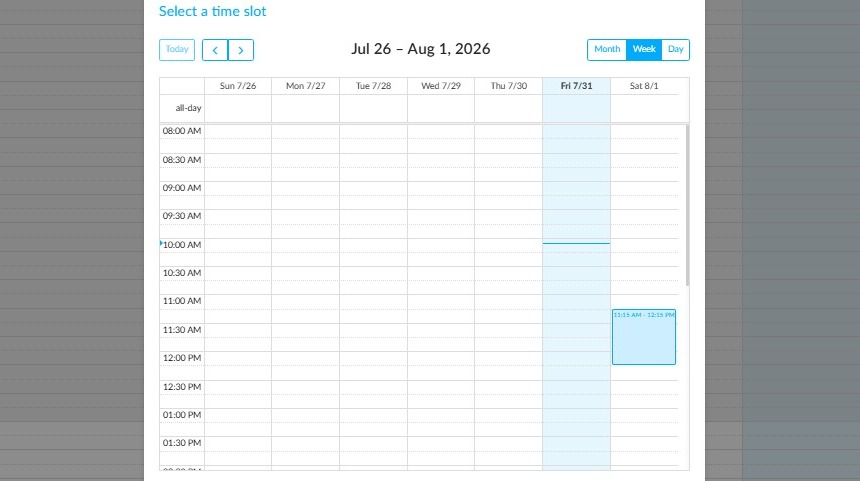
Task: Click the current time indicator line on Friday
Action: tap(576, 243)
